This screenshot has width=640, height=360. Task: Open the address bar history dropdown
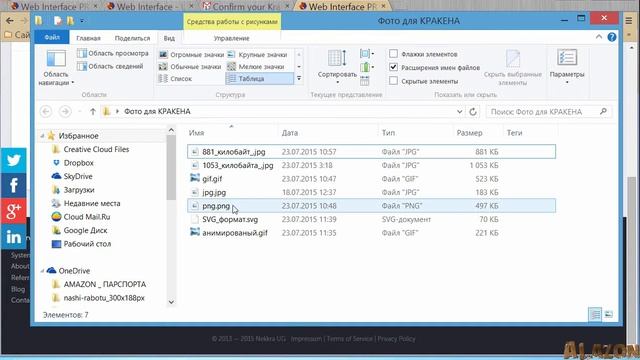(x=459, y=111)
